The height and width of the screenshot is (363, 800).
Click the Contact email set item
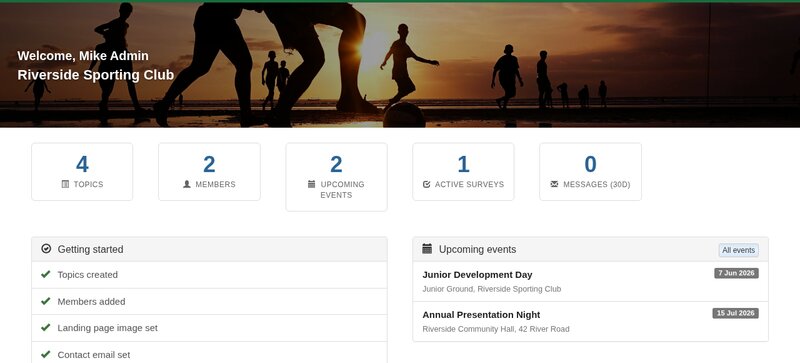click(209, 353)
